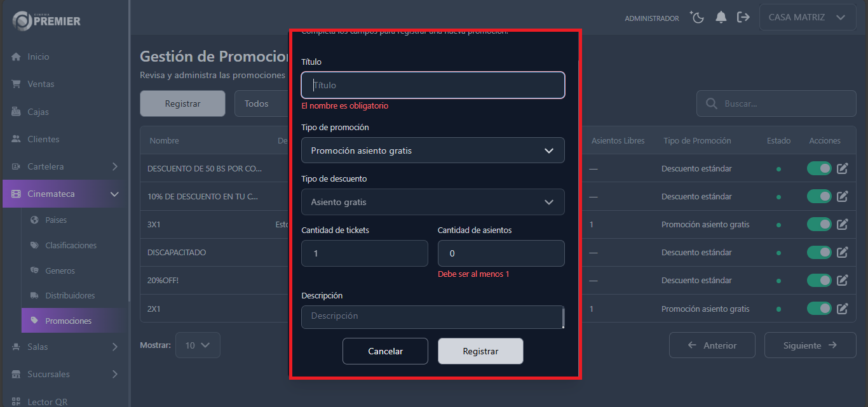Click the dark mode moon icon
The height and width of the screenshot is (407, 868).
698,18
